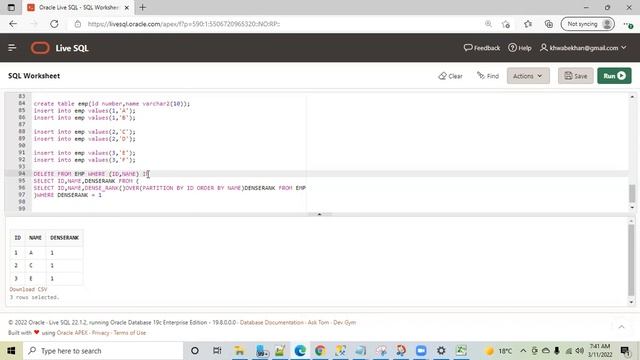Open browser Collections
Screen dimensions: 640x360
coord(549,24)
